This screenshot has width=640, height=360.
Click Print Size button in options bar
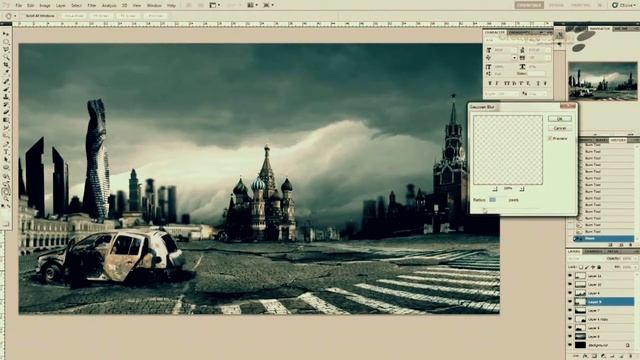(156, 16)
